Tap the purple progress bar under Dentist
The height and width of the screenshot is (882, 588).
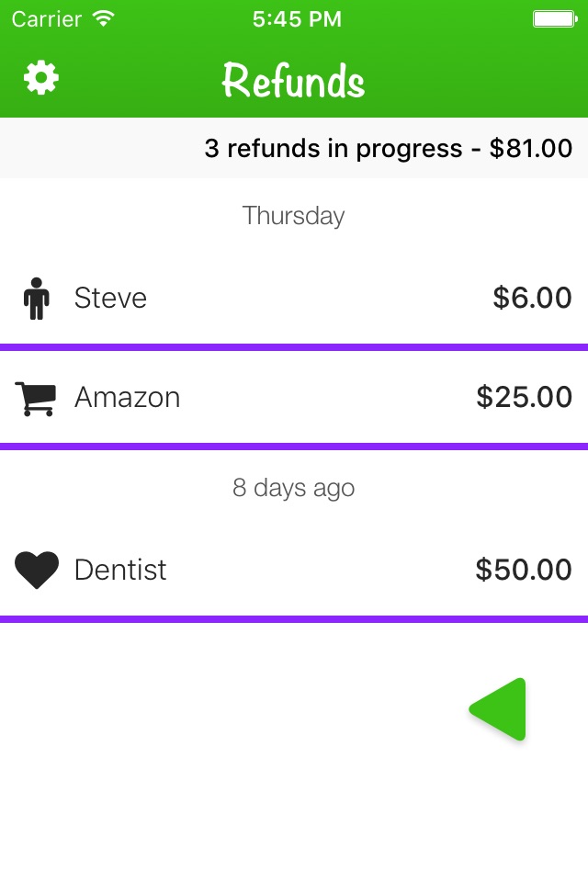tap(294, 619)
